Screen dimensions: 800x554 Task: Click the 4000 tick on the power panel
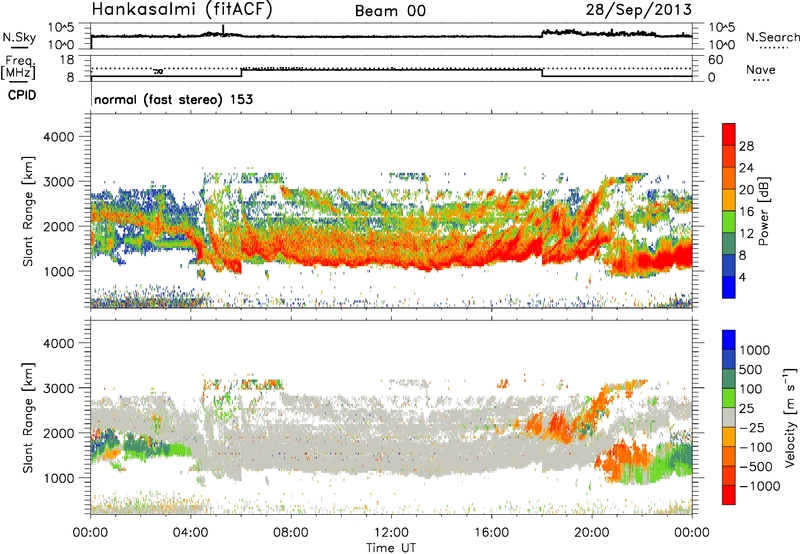58,137
